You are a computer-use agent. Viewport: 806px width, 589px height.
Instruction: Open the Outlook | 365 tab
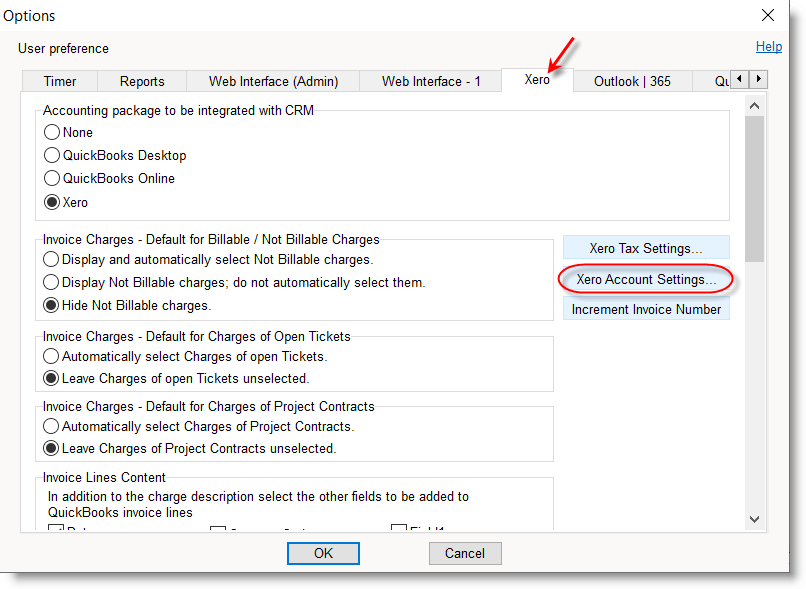(x=632, y=81)
